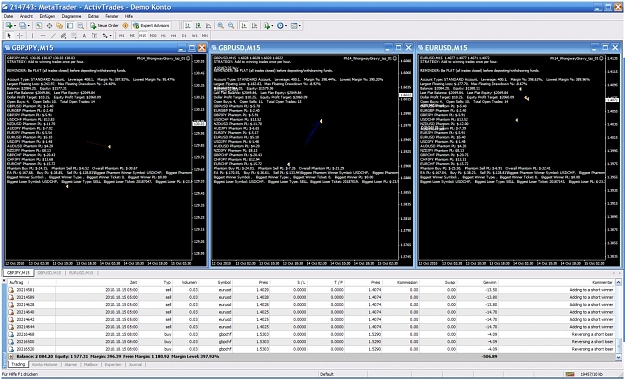Open a new chart via the toolbar icon

8,26
